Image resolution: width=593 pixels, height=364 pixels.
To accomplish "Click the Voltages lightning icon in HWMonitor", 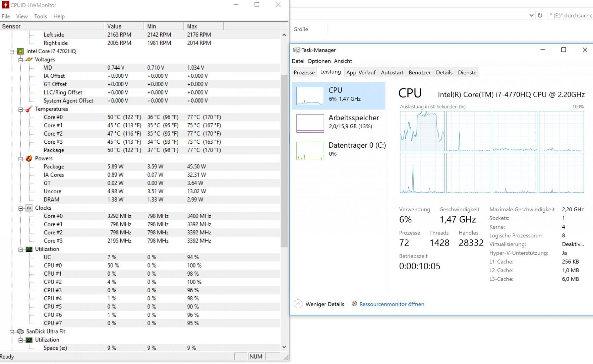I will click(29, 60).
